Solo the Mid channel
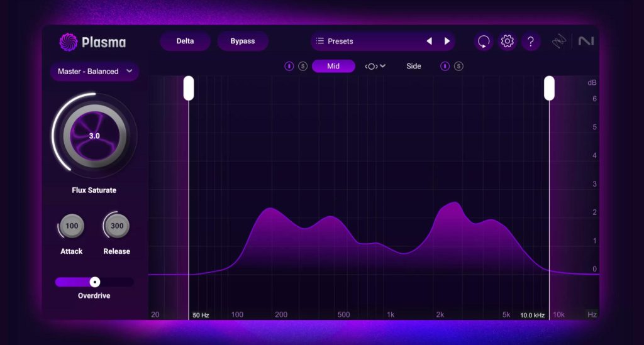Image resolution: width=644 pixels, height=345 pixels. point(303,66)
